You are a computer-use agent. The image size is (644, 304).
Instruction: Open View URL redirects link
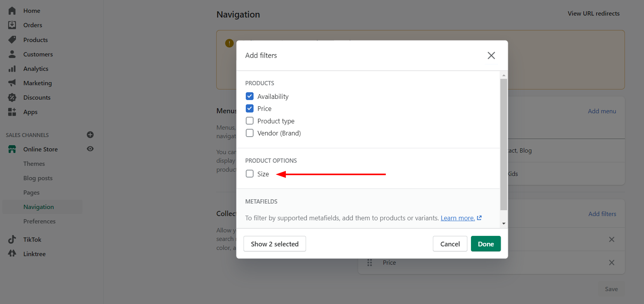593,14
